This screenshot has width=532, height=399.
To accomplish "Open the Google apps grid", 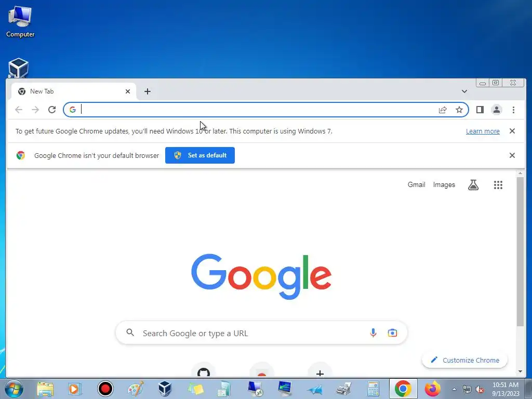I will [x=498, y=185].
